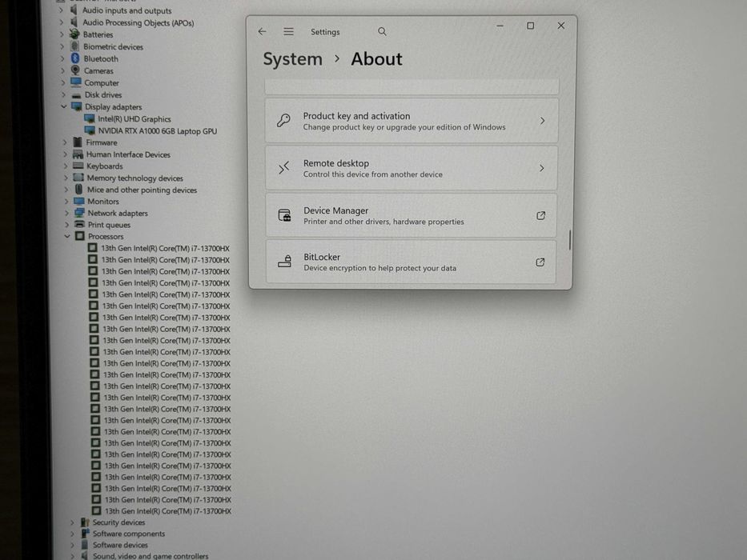Click the Security devices icon
747x560 pixels.
tap(86, 522)
